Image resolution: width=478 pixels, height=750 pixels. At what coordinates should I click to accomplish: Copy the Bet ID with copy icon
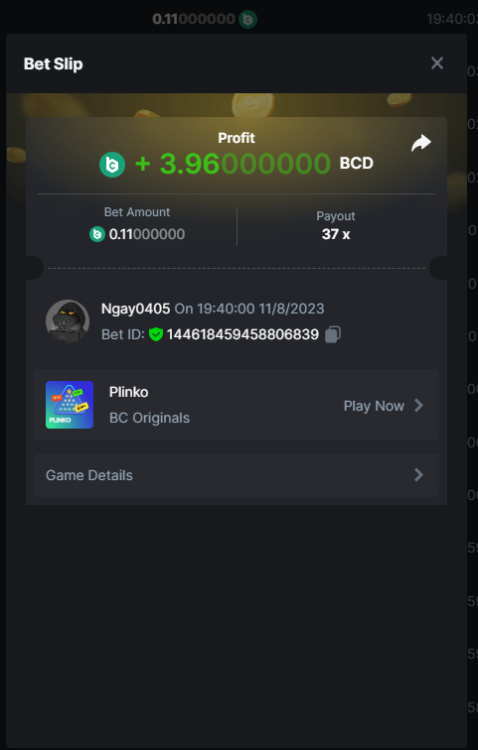tap(333, 334)
